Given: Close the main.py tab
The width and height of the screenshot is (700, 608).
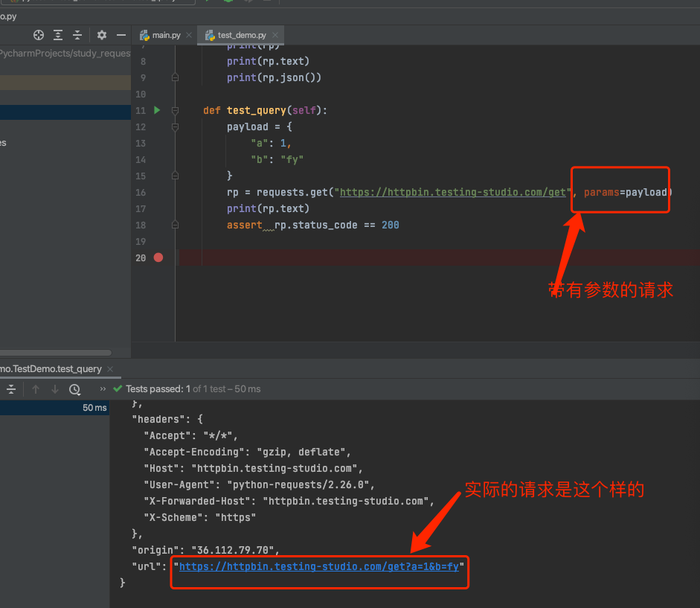Looking at the screenshot, I should [x=189, y=35].
